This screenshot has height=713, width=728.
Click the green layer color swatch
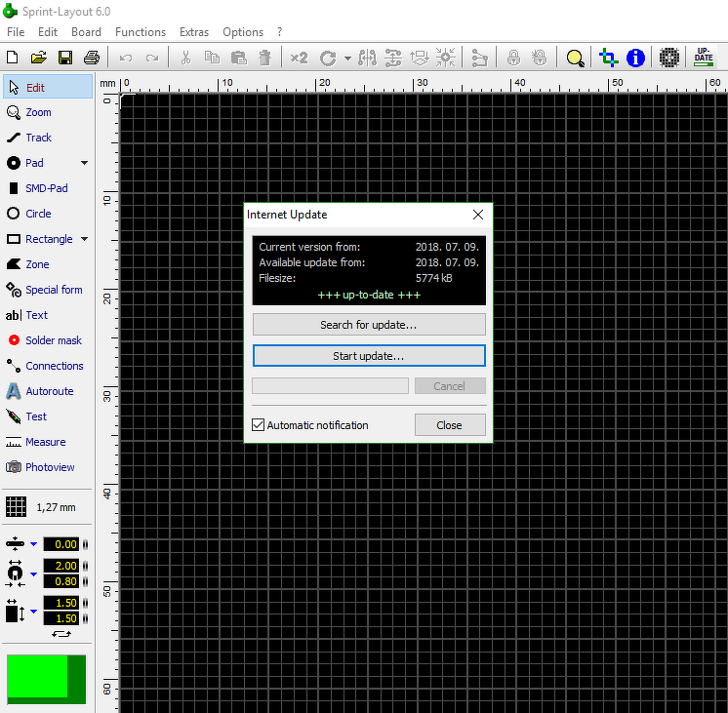pos(46,679)
